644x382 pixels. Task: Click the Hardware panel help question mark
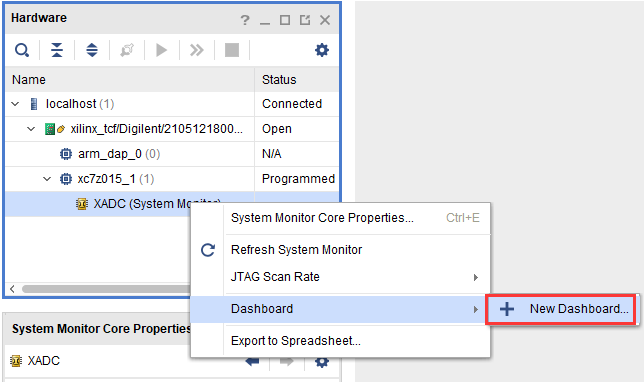point(245,20)
